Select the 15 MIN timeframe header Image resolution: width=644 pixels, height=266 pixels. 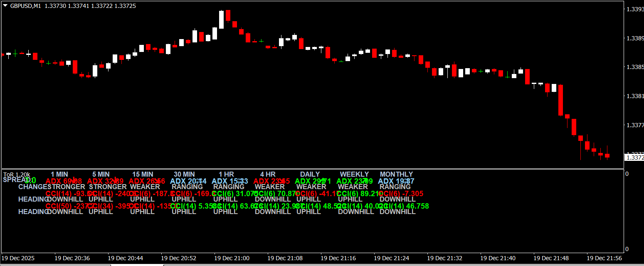point(143,174)
